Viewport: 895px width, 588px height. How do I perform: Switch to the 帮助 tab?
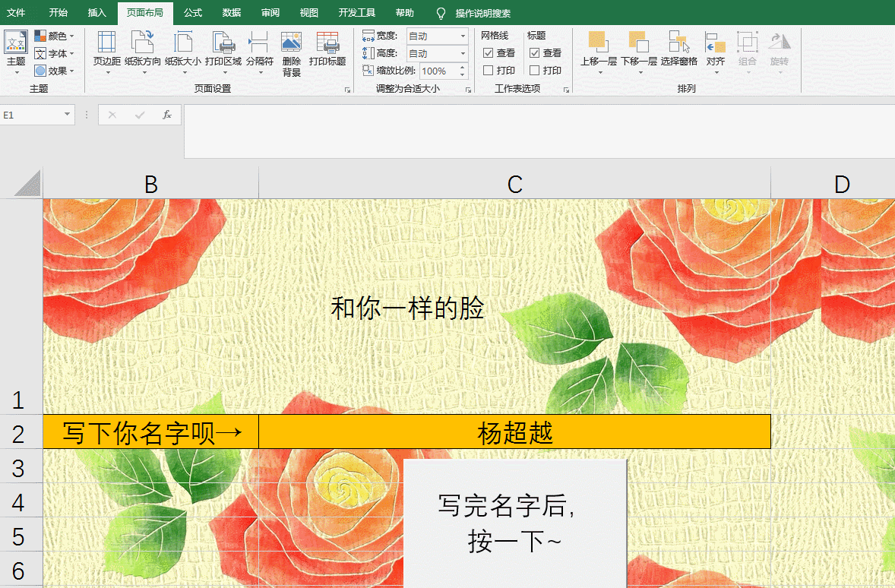(x=405, y=13)
